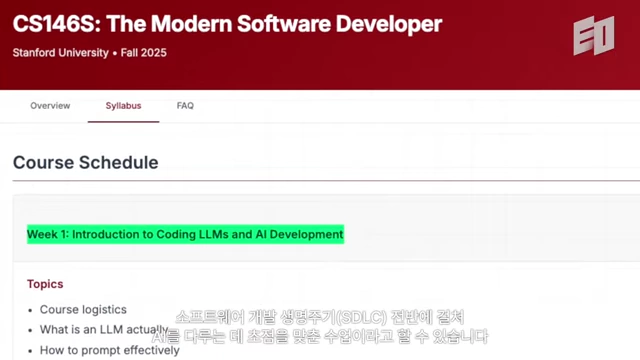
Task: Click 'What is an LLM actually' topic
Action: tap(104, 329)
